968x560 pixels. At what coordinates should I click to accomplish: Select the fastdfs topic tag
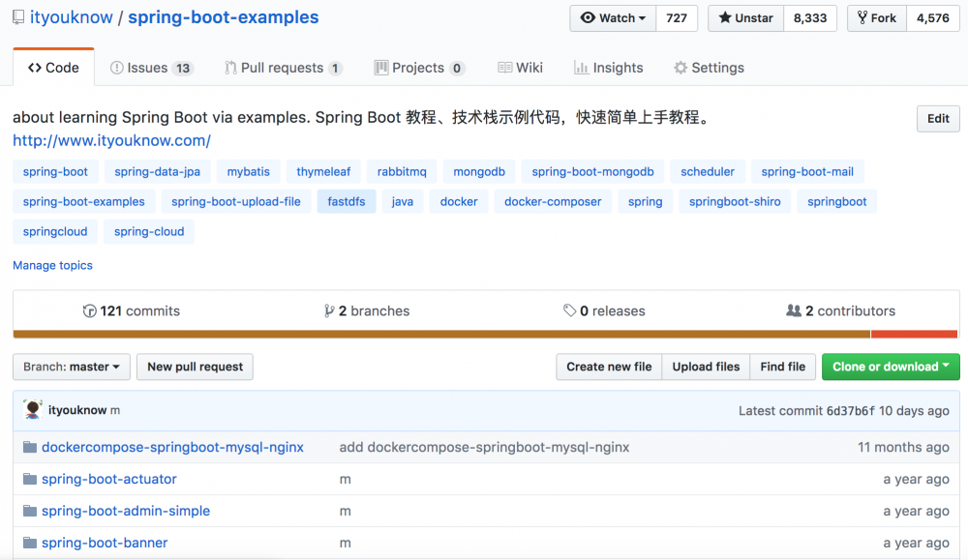(x=348, y=202)
